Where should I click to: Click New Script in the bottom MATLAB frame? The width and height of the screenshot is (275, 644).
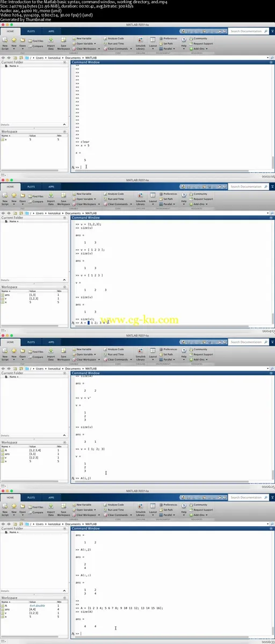click(x=5, y=509)
